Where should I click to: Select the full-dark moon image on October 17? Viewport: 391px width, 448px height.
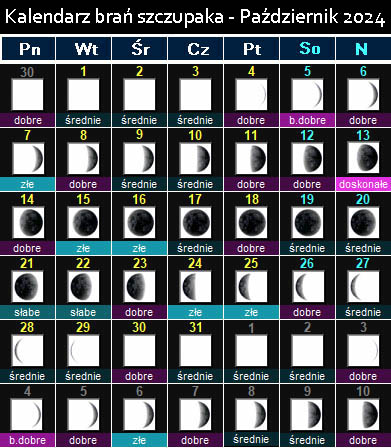point(195,222)
